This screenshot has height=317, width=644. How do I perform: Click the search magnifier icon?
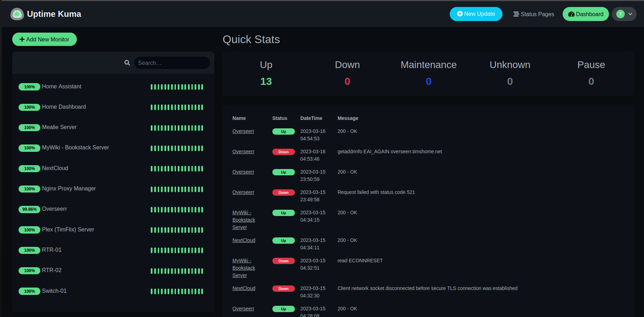click(x=127, y=63)
